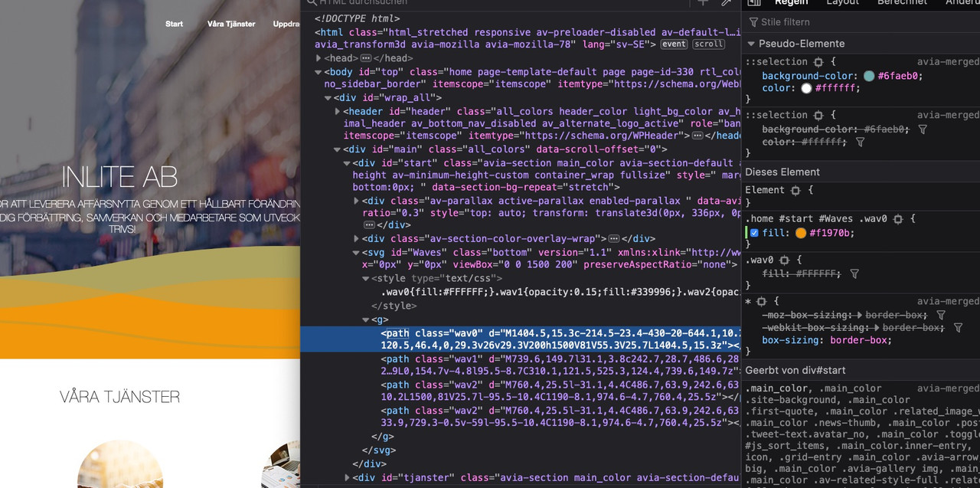Image resolution: width=980 pixels, height=488 pixels.
Task: Switch to the Regeln tab
Action: pos(791,3)
